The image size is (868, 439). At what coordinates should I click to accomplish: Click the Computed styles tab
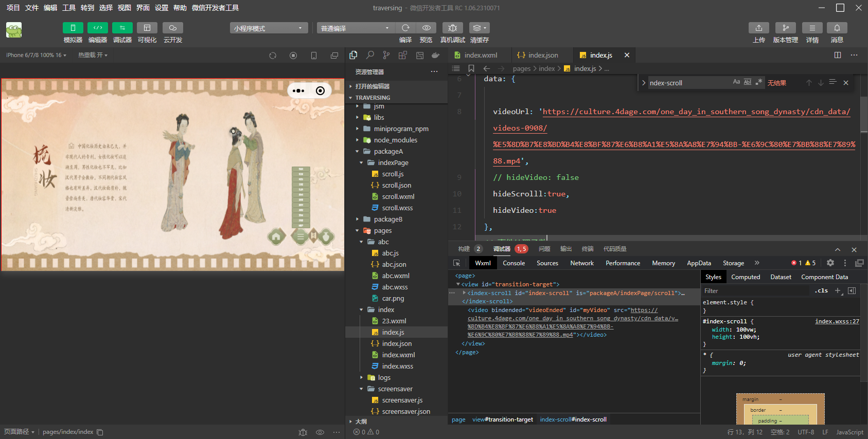pos(745,277)
